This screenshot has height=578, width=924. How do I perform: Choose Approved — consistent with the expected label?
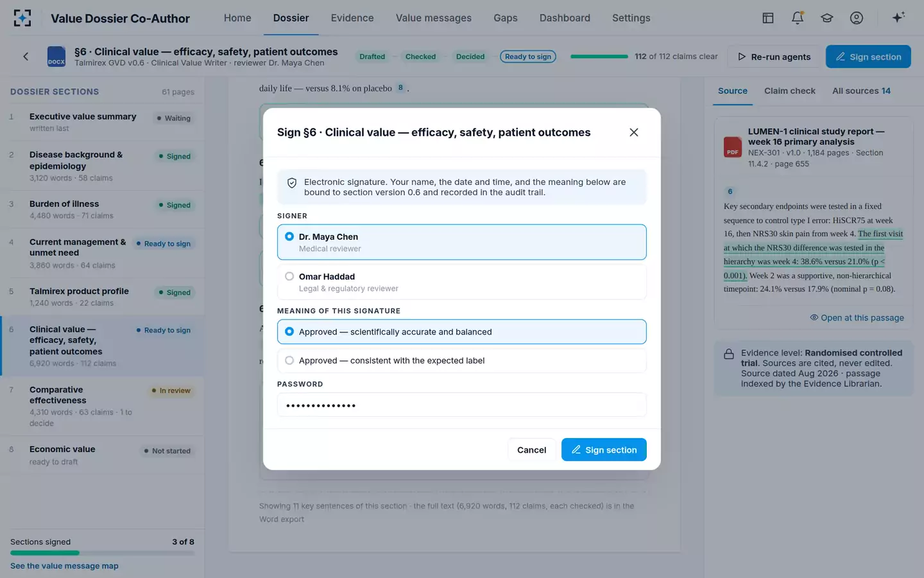click(462, 360)
